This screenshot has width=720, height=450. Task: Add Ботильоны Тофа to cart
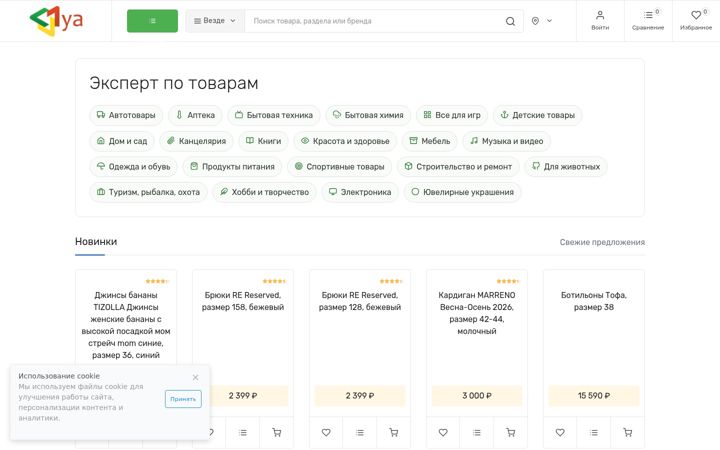pyautogui.click(x=627, y=432)
